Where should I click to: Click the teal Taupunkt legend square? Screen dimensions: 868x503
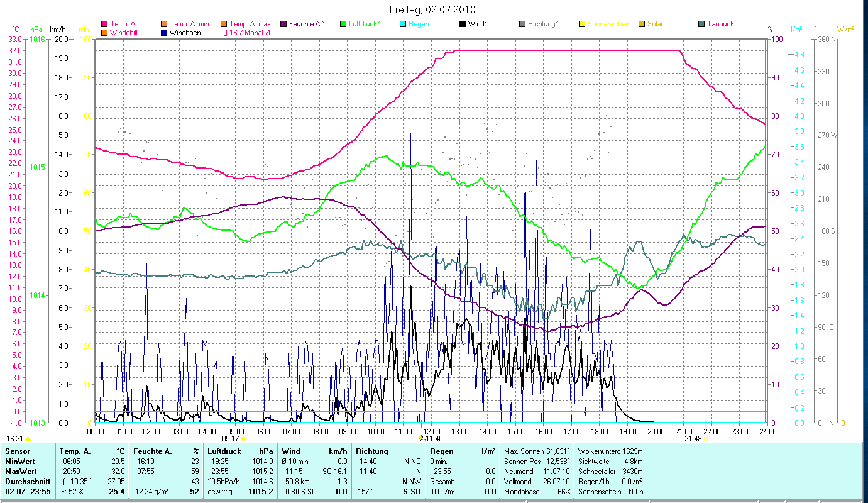point(701,24)
